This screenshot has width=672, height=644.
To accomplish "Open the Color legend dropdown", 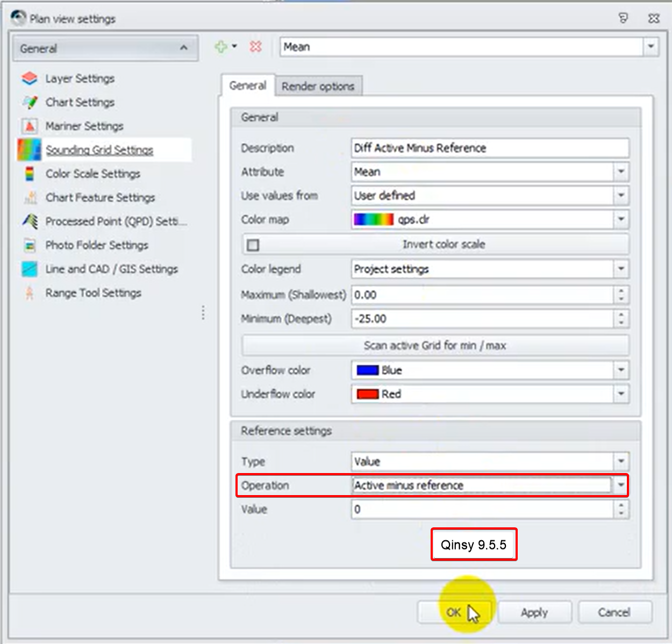I will pyautogui.click(x=621, y=269).
